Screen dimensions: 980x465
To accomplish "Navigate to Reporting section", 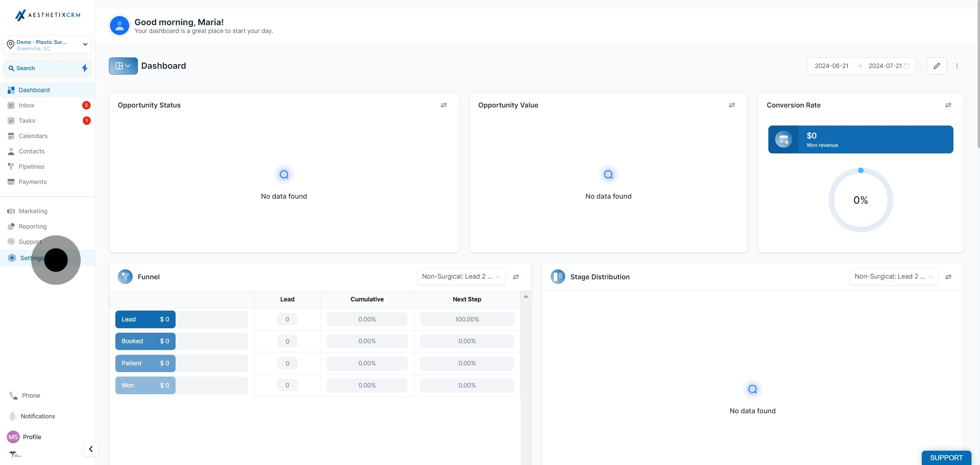I will [32, 226].
